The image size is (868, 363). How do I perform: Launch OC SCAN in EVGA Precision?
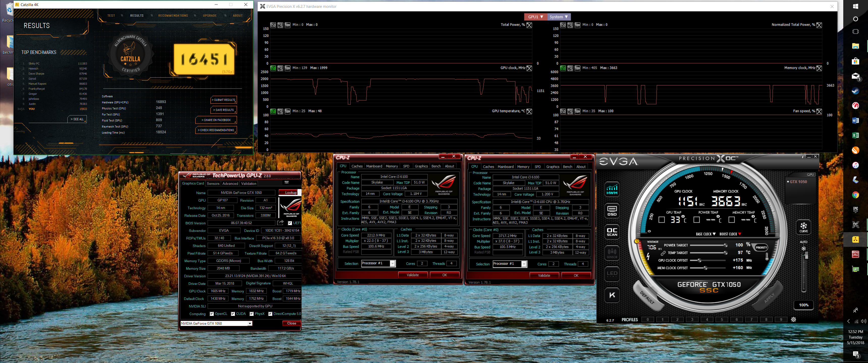pyautogui.click(x=612, y=232)
